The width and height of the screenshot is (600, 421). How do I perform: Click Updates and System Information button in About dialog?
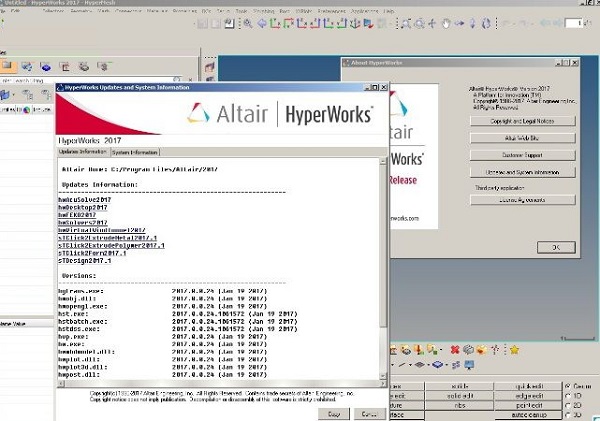click(523, 172)
